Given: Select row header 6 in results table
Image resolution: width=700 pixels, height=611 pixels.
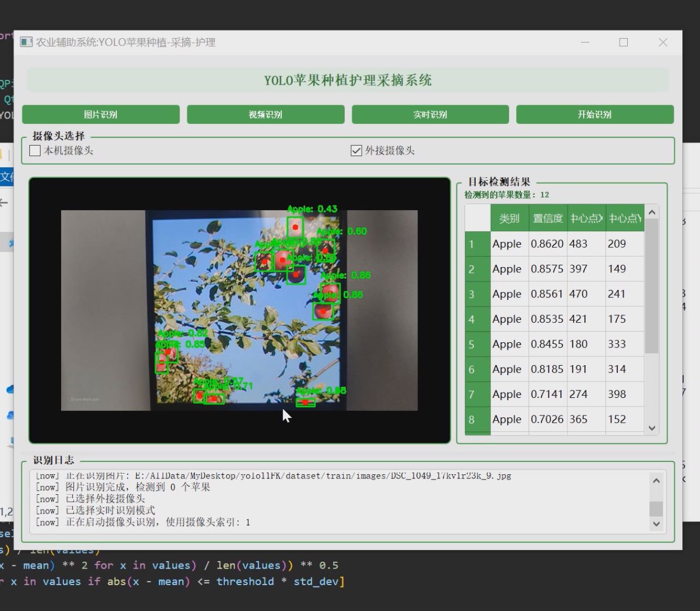Looking at the screenshot, I should tap(477, 369).
